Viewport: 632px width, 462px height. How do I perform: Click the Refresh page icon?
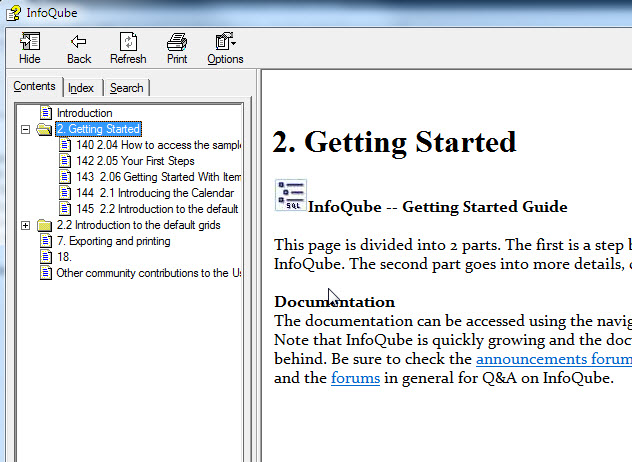[x=128, y=42]
